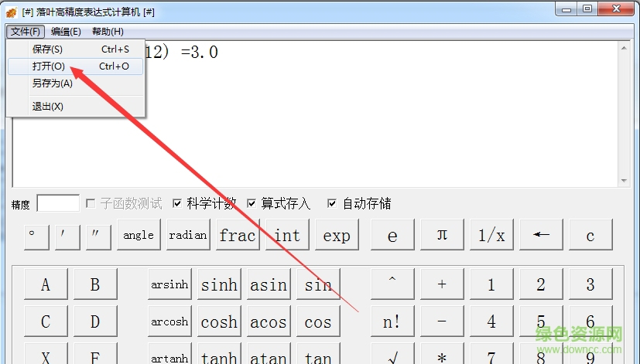The height and width of the screenshot is (364, 640).
Task: Click the digit 5 button
Action: (x=541, y=321)
